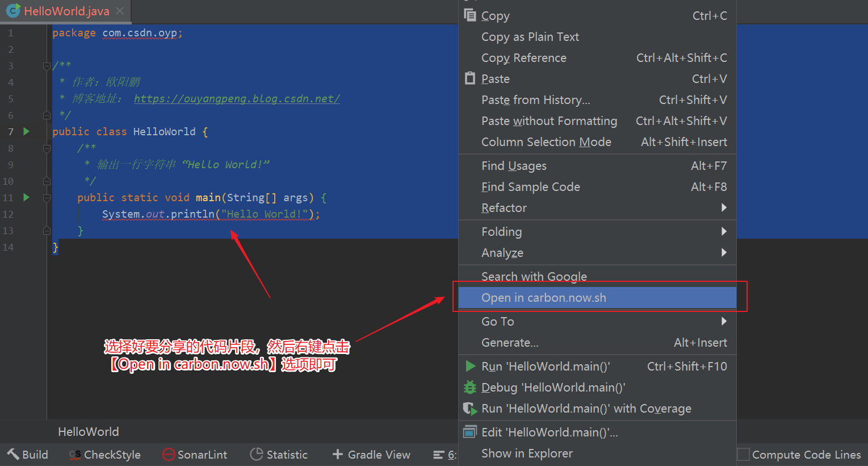Image resolution: width=868 pixels, height=466 pixels.
Task: Click the Java class icon on HelloWorld.java tab
Action: [x=13, y=11]
